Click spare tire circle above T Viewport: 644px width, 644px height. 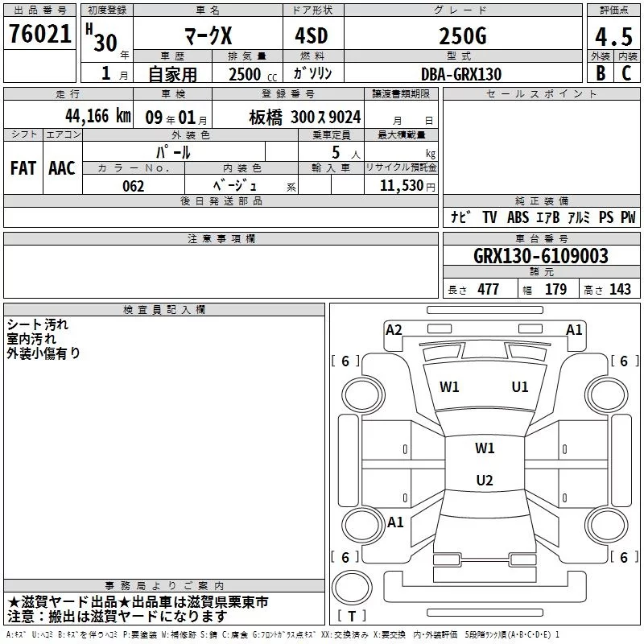tap(352, 588)
